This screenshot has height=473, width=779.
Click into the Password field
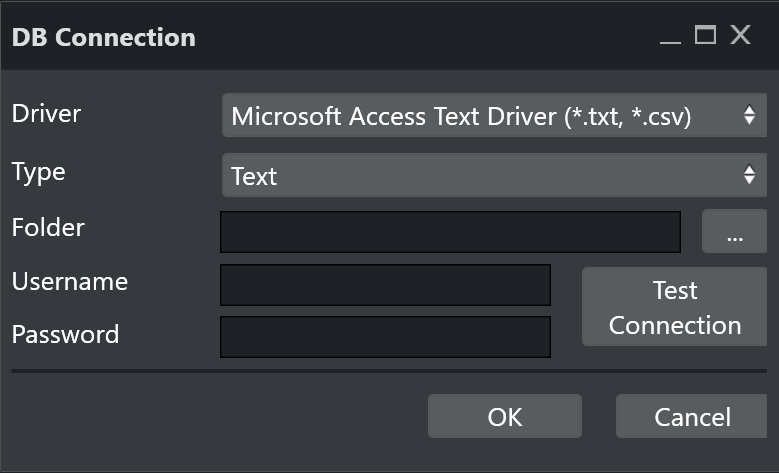(385, 337)
